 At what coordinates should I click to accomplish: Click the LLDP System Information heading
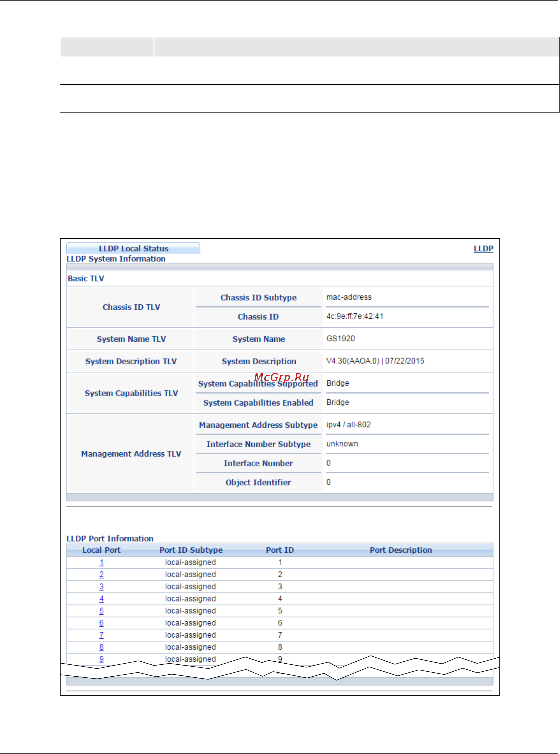pyautogui.click(x=116, y=259)
